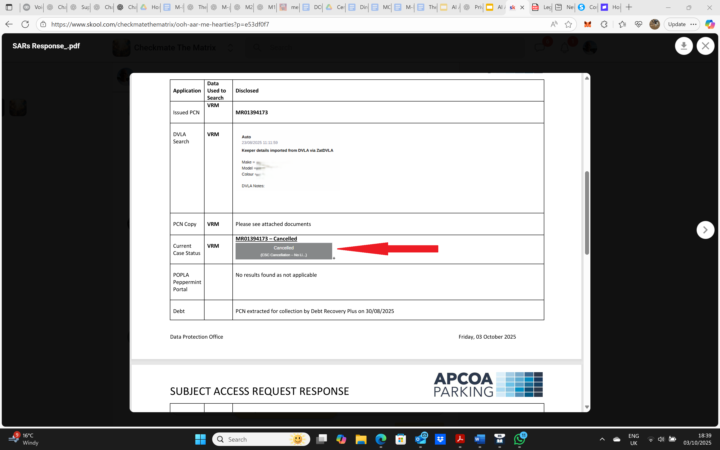Click the skool.com URL in the address bar
This screenshot has height=450, width=720.
coord(160,24)
